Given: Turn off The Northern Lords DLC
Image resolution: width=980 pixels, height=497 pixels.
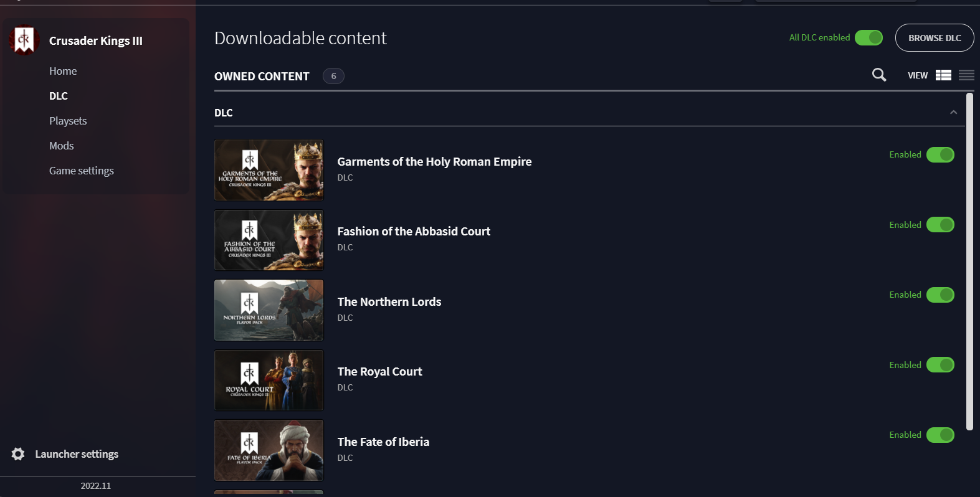Looking at the screenshot, I should pyautogui.click(x=940, y=295).
